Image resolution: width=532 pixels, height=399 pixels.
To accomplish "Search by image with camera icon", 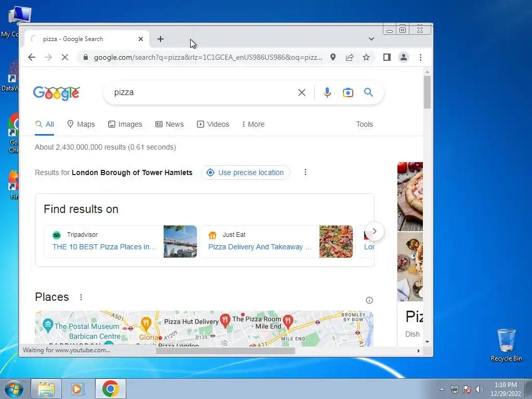I will [x=348, y=92].
